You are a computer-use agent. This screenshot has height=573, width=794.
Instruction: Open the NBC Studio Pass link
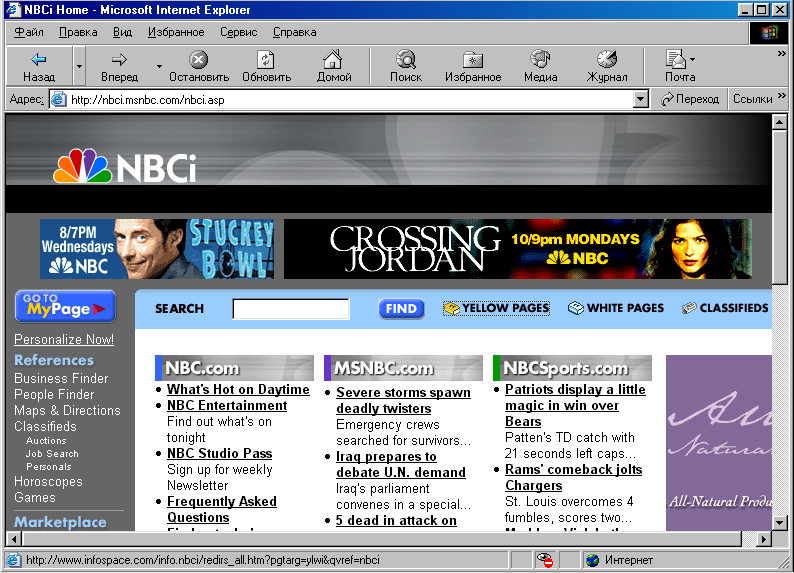point(219,453)
